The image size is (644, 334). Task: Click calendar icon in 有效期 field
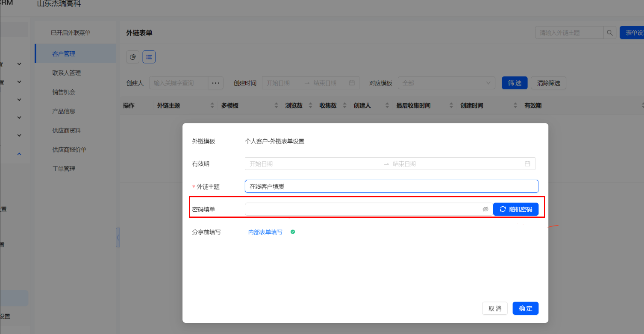click(527, 164)
